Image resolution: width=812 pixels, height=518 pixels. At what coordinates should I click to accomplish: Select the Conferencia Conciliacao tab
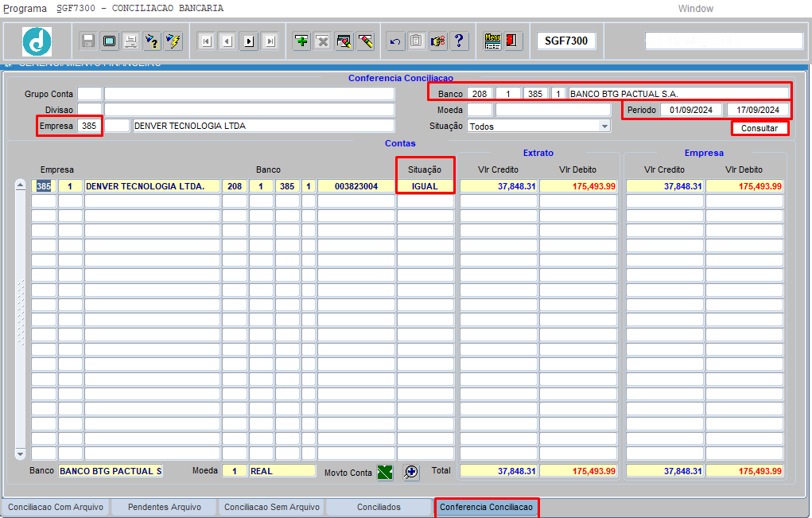(486, 507)
